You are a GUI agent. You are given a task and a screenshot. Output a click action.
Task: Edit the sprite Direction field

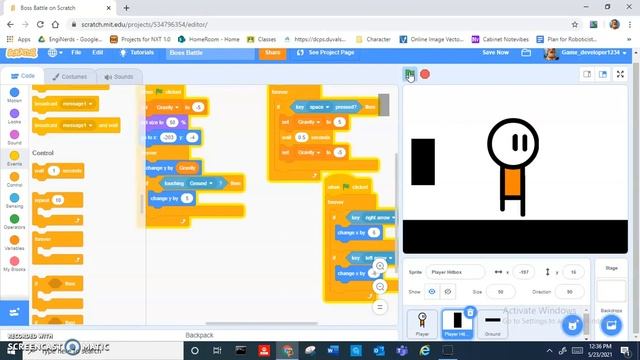pos(569,292)
